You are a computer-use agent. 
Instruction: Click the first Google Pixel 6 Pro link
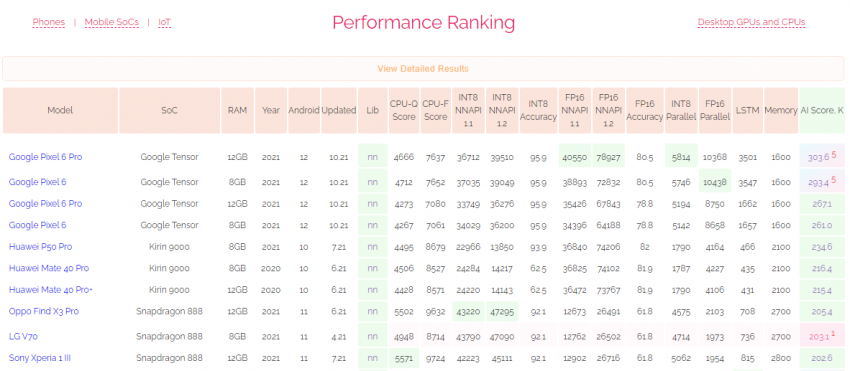pos(46,157)
